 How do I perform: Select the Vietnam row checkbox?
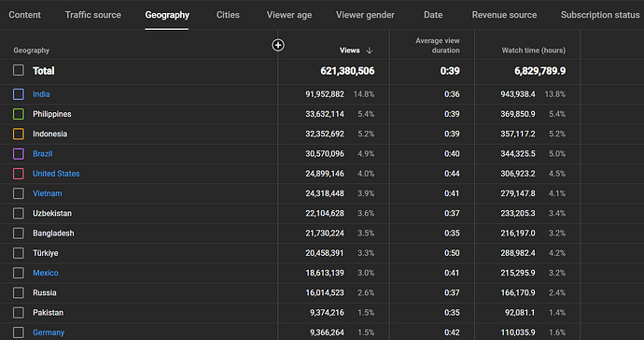pos(19,193)
